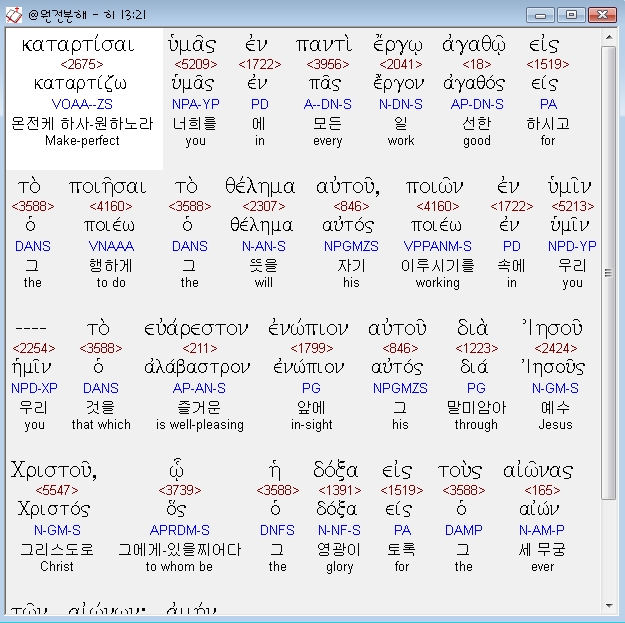Click Korean gloss 하시고
The height and width of the screenshot is (623, 625).
coord(548,124)
